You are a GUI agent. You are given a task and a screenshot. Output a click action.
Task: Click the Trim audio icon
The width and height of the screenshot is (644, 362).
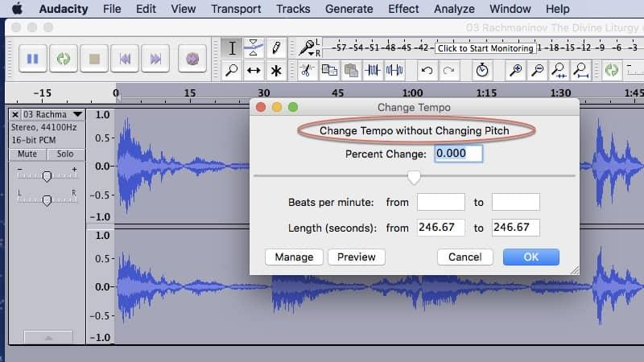click(373, 70)
